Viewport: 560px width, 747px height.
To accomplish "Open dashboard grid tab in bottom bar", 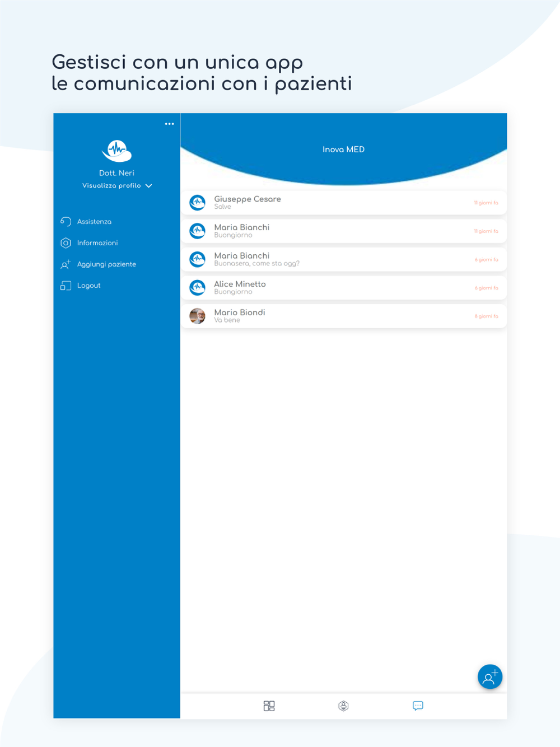I will 269,706.
